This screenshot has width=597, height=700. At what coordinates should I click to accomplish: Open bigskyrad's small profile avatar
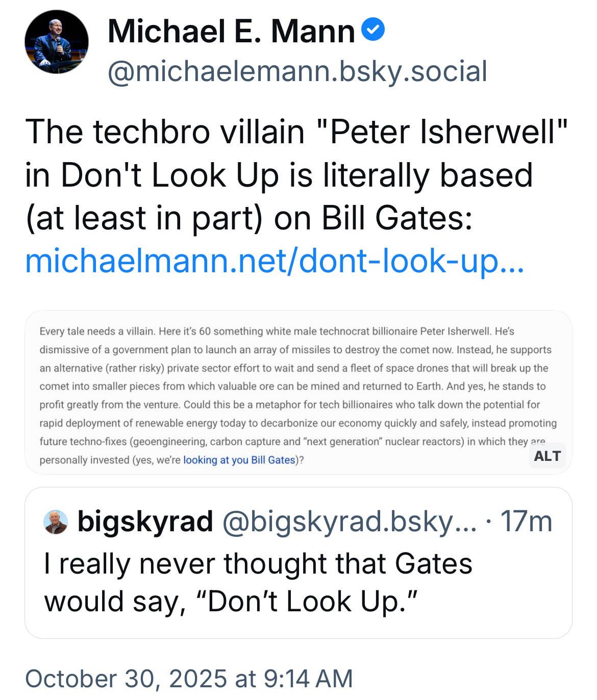pyautogui.click(x=57, y=522)
